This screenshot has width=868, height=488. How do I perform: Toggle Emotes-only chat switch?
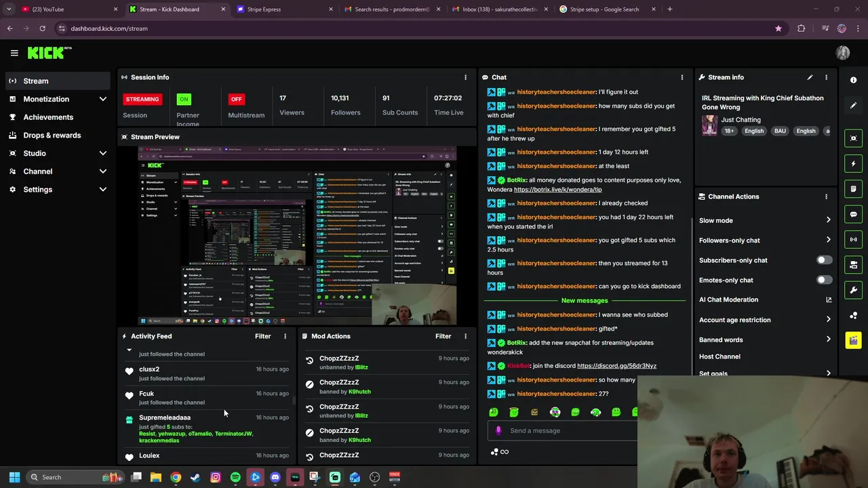point(824,280)
